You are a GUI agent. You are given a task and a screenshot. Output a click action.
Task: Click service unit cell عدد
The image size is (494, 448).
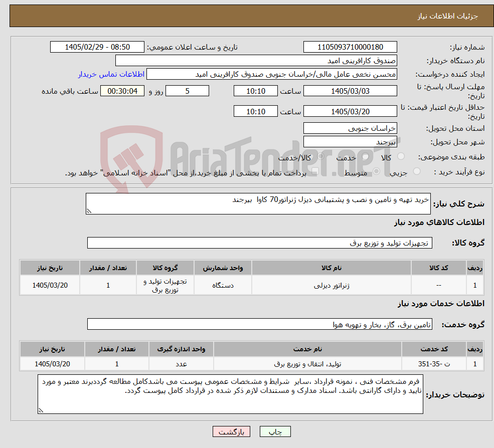(181, 364)
